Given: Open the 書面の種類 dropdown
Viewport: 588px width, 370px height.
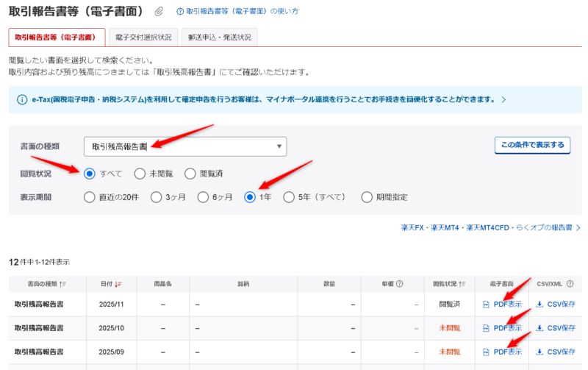Looking at the screenshot, I should pyautogui.click(x=185, y=146).
